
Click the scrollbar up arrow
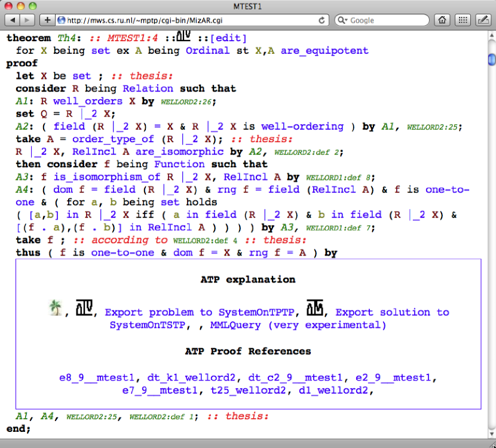coord(492,35)
